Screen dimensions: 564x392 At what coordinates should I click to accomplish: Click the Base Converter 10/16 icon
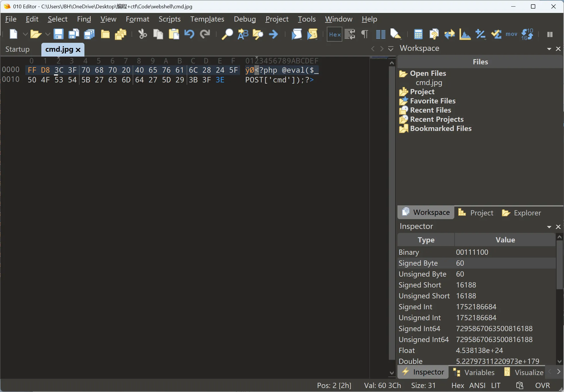[x=527, y=34]
